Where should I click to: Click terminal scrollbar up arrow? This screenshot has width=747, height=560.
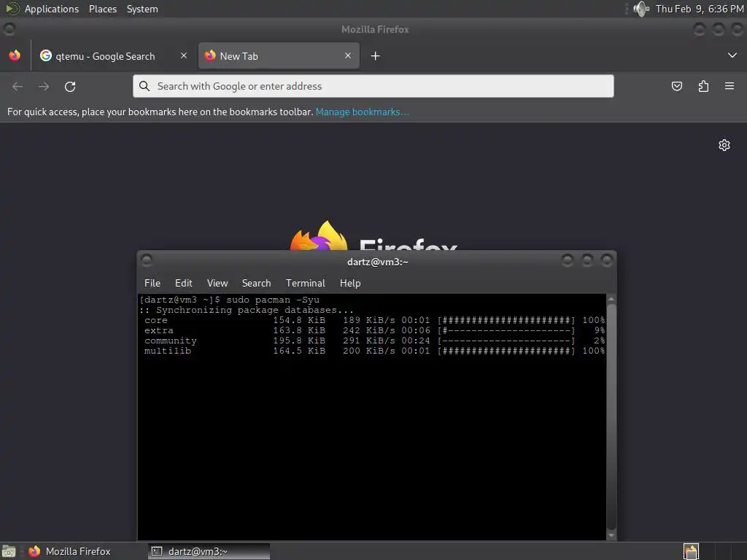tap(611, 299)
